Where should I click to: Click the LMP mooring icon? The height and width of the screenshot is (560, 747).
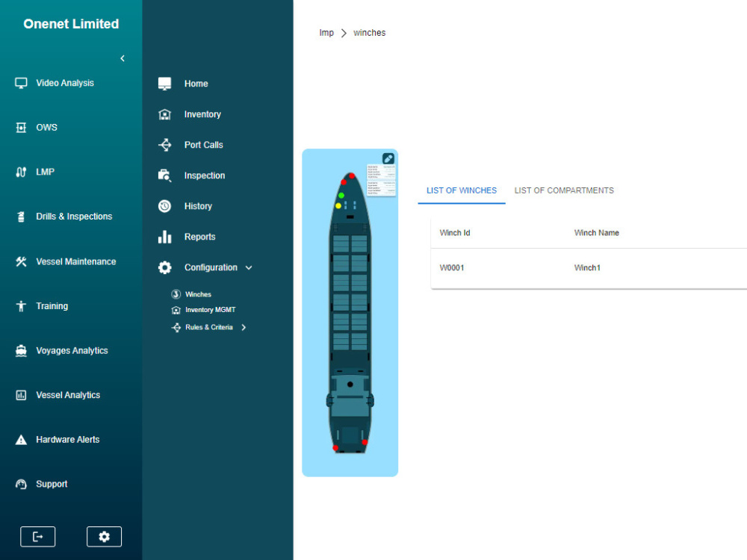tap(21, 172)
